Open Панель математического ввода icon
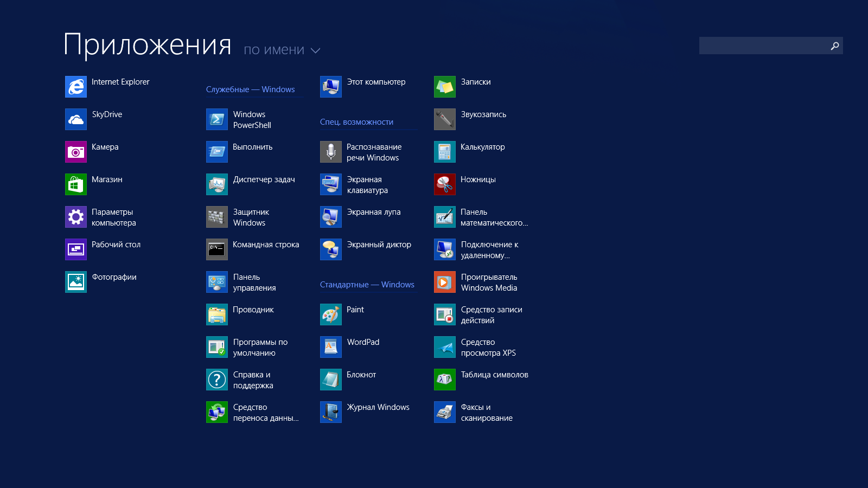 (445, 217)
